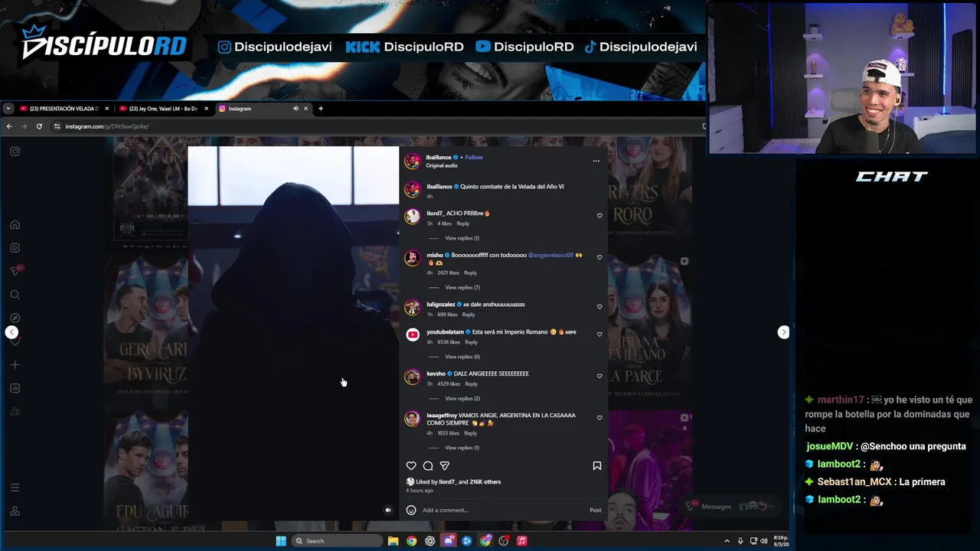Mute the Instagram browser tab audio
The height and width of the screenshot is (551, 980).
296,109
